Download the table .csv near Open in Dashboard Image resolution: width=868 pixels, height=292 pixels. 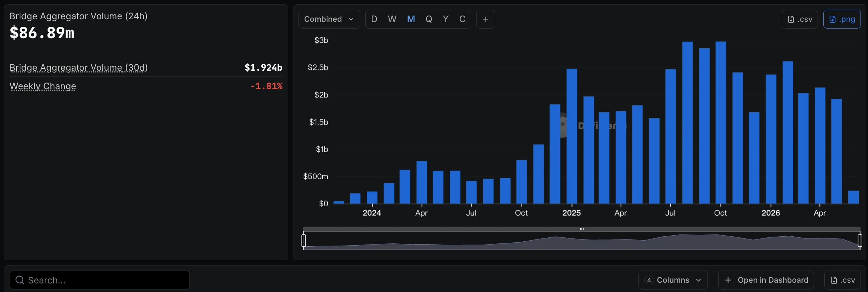click(842, 280)
